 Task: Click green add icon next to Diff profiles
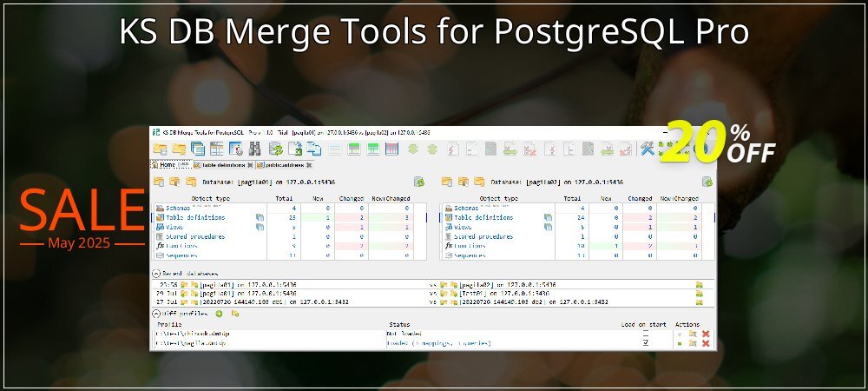pyautogui.click(x=219, y=314)
